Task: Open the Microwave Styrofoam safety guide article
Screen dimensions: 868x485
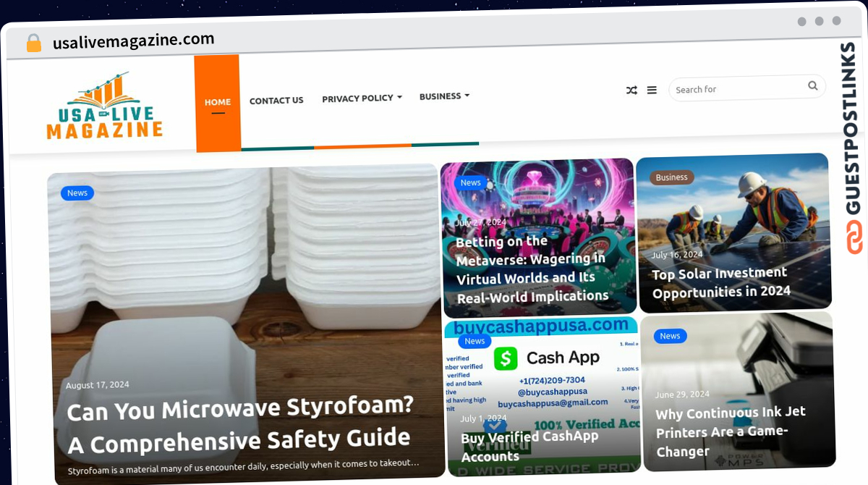Action: (x=239, y=423)
